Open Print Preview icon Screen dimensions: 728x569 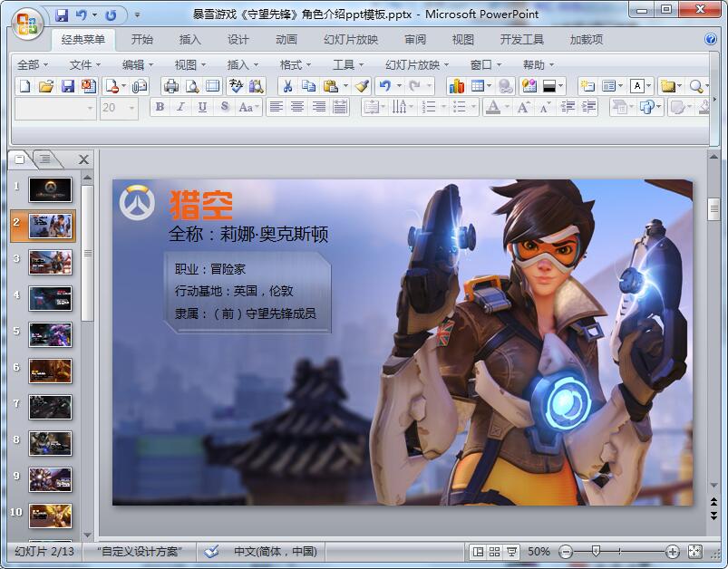point(192,86)
